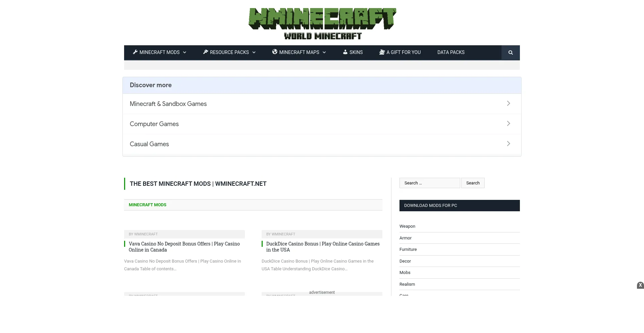Viewport: 644px width, 333px height.
Task: Open the Resource Packs menu item
Action: (x=229, y=52)
